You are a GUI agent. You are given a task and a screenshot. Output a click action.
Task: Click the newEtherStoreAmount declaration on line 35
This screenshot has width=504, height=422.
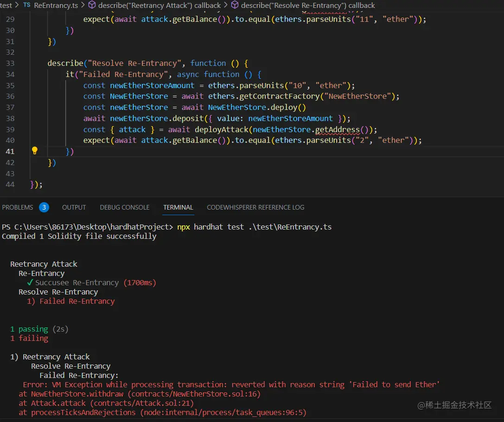(x=152, y=85)
